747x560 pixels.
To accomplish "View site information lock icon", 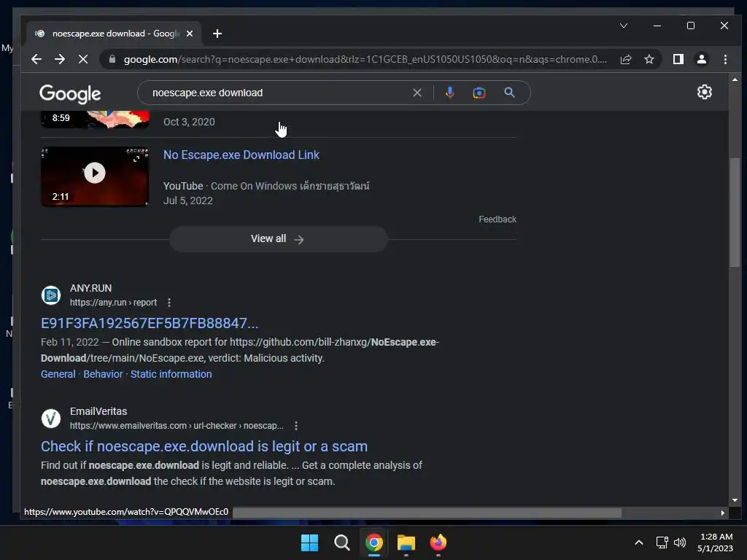I will 112,59.
